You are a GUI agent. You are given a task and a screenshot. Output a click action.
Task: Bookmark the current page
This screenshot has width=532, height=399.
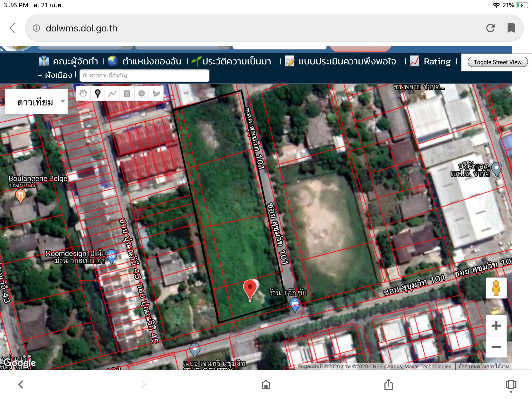(x=511, y=28)
